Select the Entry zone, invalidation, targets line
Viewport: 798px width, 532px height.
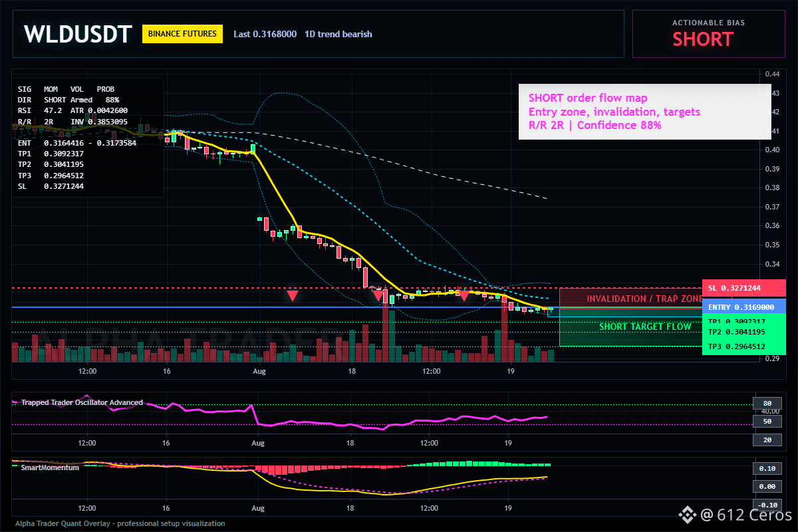[614, 112]
